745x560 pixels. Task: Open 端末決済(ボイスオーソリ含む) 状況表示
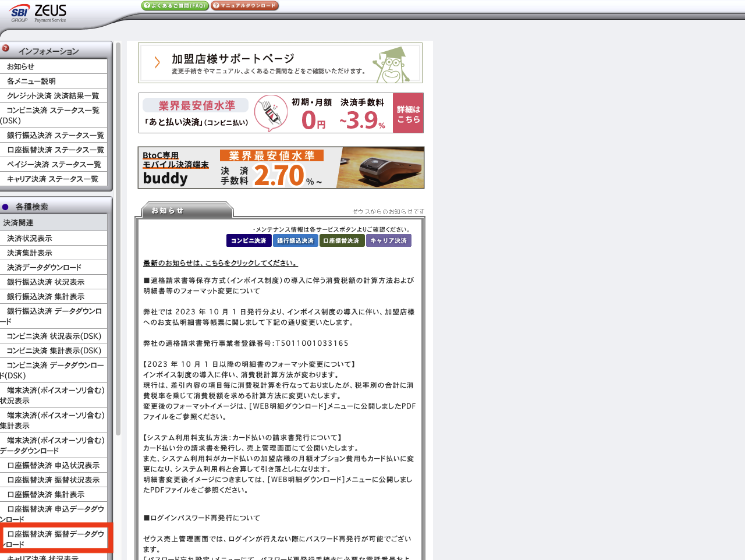(54, 395)
